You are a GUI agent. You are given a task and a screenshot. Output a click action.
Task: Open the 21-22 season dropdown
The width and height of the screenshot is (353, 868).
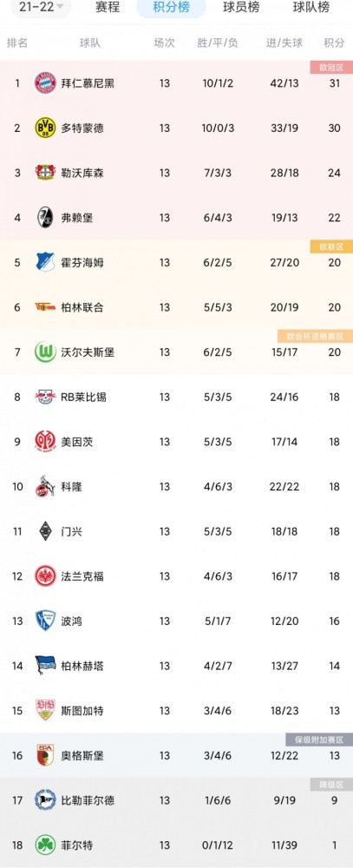(41, 7)
